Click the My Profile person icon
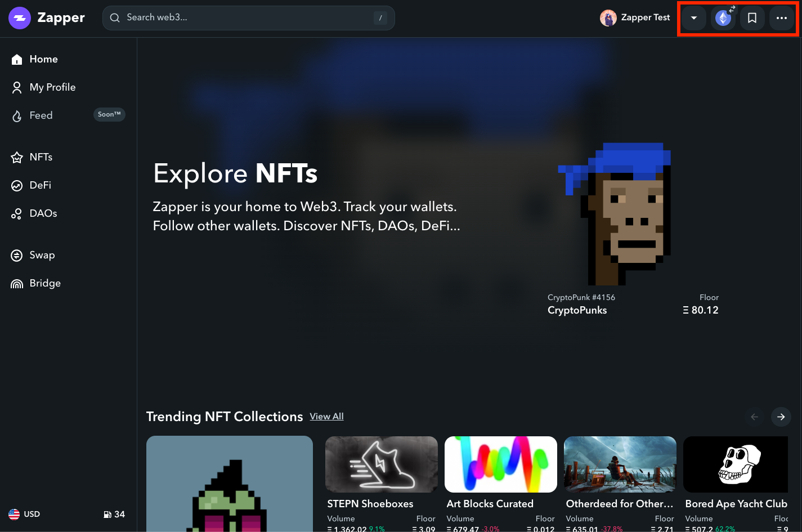Image resolution: width=802 pixels, height=532 pixels. coord(17,87)
